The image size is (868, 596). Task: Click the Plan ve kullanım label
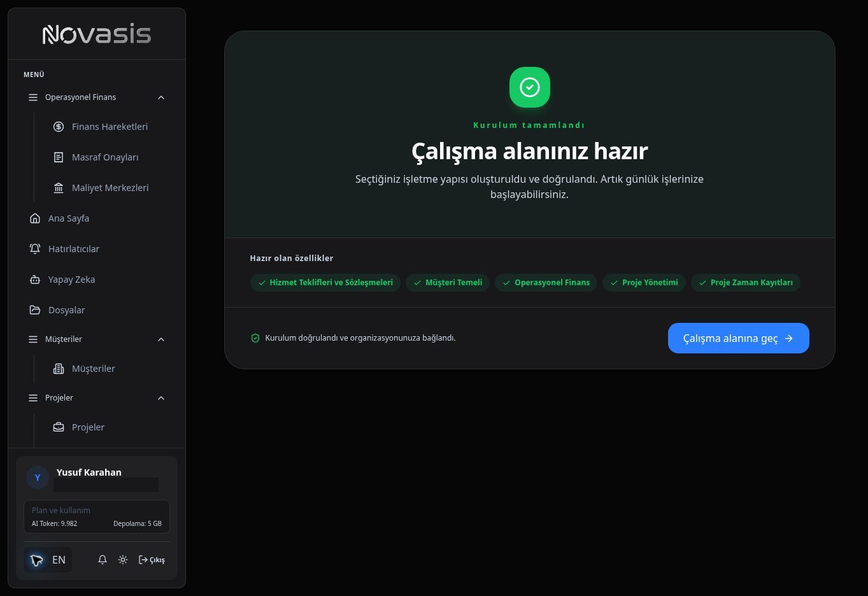(61, 511)
